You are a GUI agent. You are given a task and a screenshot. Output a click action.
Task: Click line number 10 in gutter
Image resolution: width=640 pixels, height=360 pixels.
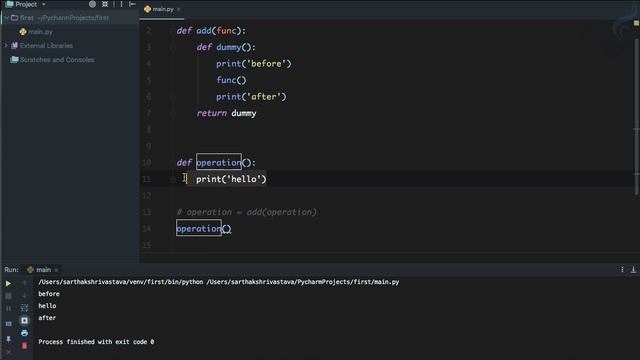coord(147,163)
